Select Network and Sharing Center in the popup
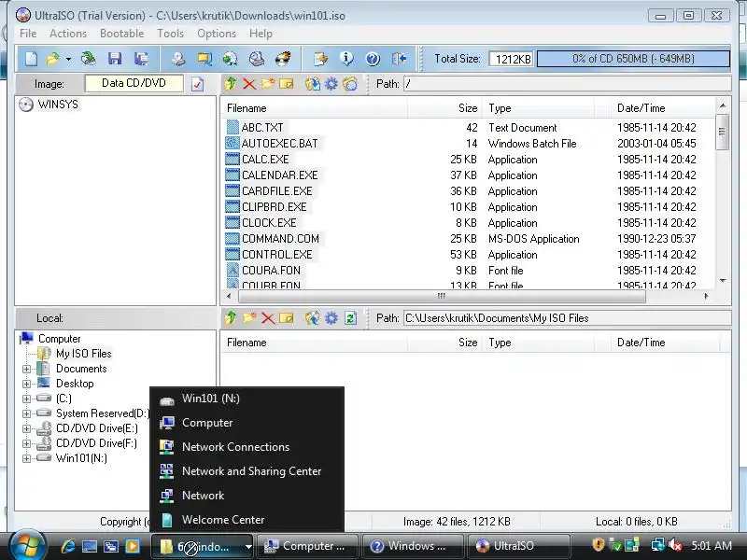The image size is (747, 560). 247,471
